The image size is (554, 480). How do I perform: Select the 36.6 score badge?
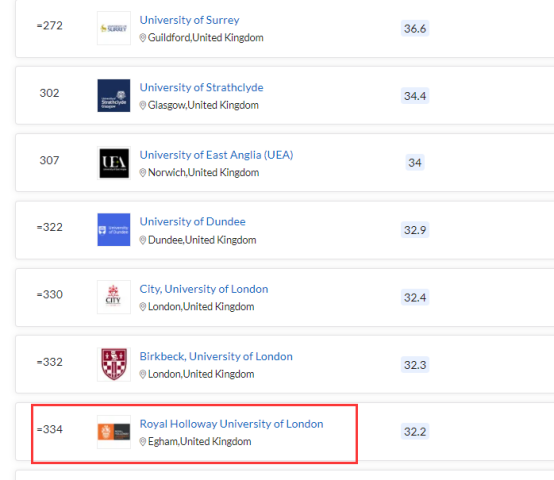coord(415,28)
